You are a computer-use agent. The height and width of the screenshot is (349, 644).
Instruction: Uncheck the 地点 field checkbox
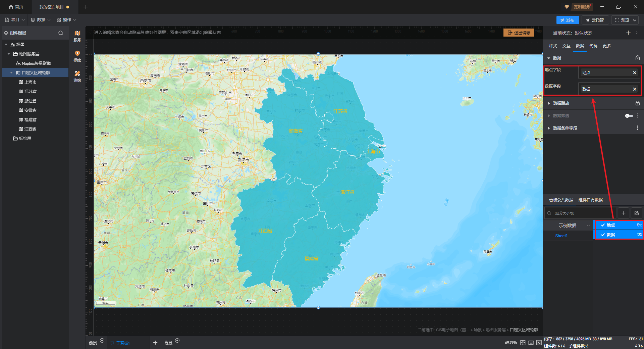click(603, 225)
